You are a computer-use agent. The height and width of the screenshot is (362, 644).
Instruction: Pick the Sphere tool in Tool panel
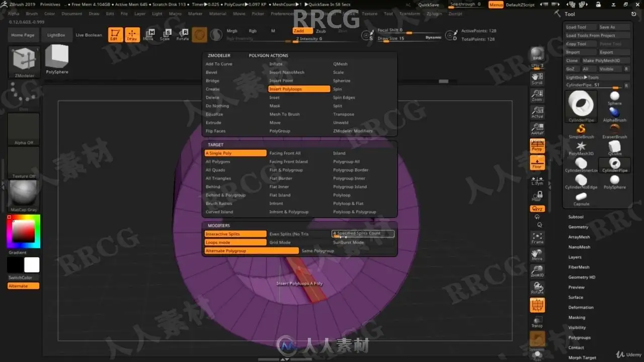pyautogui.click(x=614, y=98)
